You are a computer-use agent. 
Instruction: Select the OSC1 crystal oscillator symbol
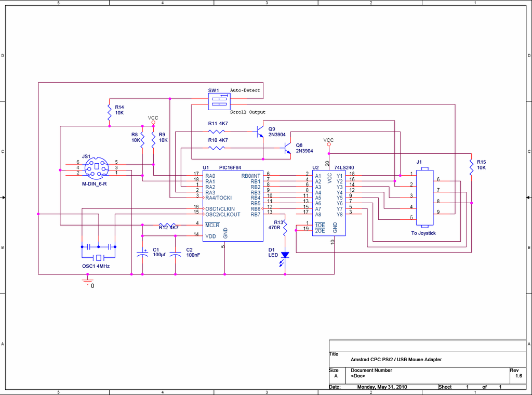click(x=98, y=252)
